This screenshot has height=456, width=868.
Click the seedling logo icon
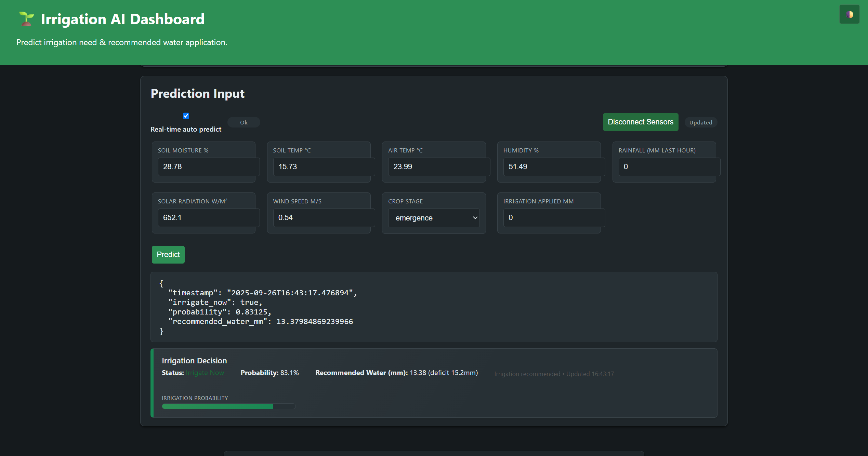[26, 19]
